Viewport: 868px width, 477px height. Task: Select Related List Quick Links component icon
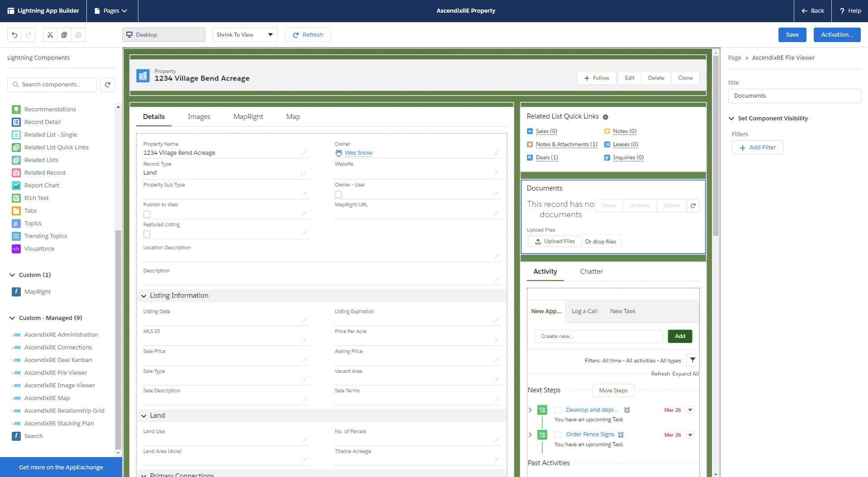pos(16,148)
